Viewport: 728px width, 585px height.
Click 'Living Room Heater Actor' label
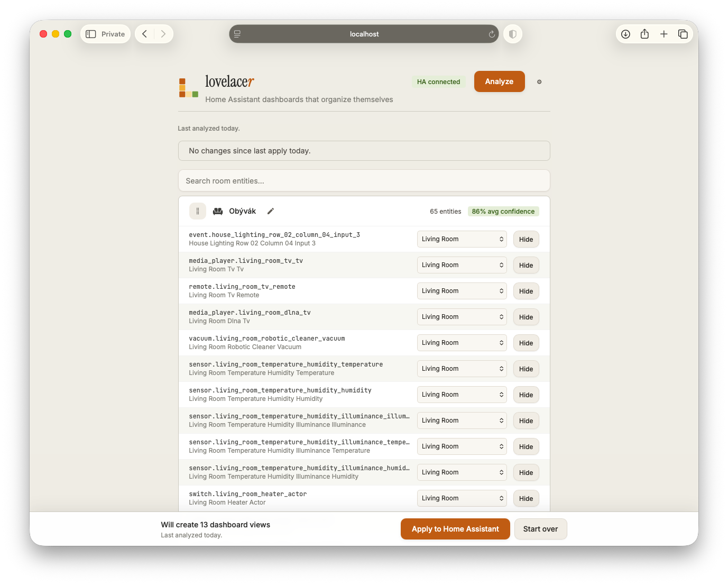[x=227, y=502]
